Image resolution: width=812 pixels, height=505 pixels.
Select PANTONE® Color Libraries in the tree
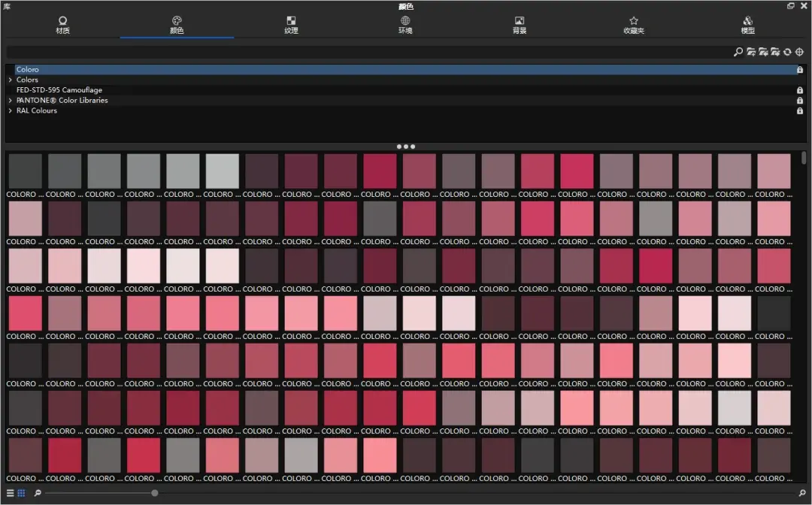[62, 101]
